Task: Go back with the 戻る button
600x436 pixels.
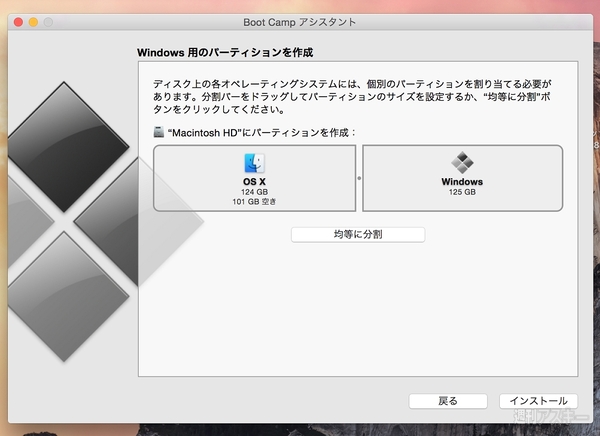Action: tap(448, 401)
